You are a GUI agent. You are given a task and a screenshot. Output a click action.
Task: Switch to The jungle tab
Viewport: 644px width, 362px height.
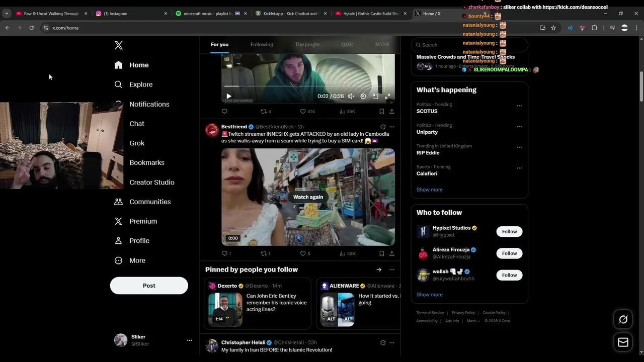(x=307, y=45)
